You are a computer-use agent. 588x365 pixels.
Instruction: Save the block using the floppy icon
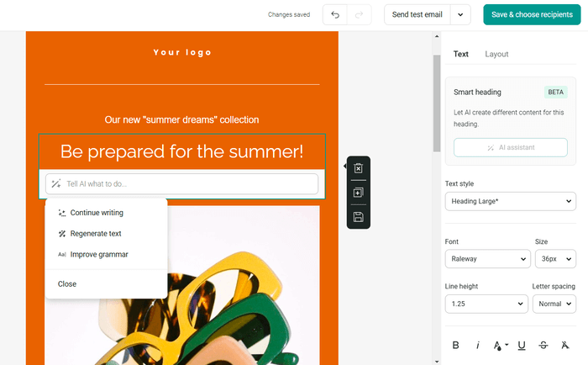click(358, 217)
